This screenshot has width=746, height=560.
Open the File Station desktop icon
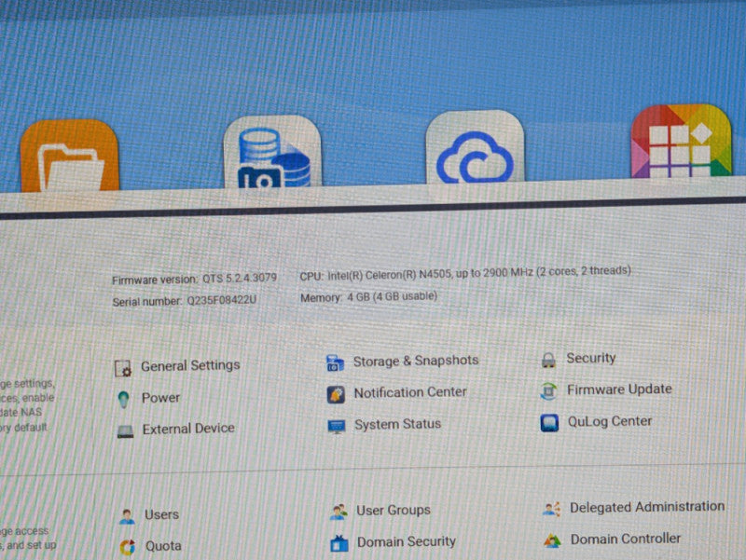[69, 156]
